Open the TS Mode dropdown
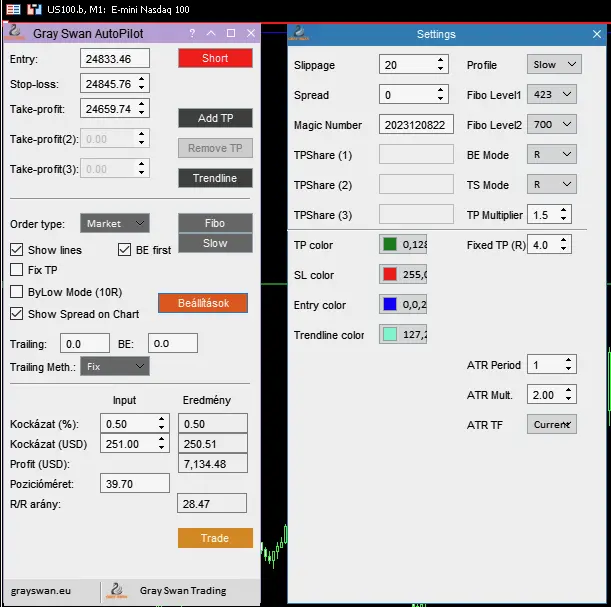The width and height of the screenshot is (611, 607). 552,185
